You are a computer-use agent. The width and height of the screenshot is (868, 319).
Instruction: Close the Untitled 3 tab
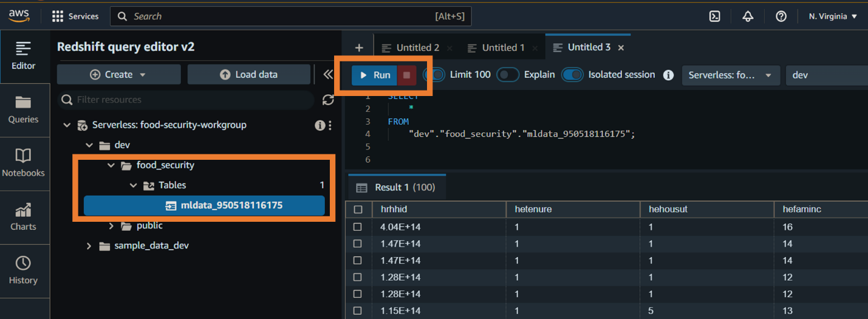tap(621, 47)
